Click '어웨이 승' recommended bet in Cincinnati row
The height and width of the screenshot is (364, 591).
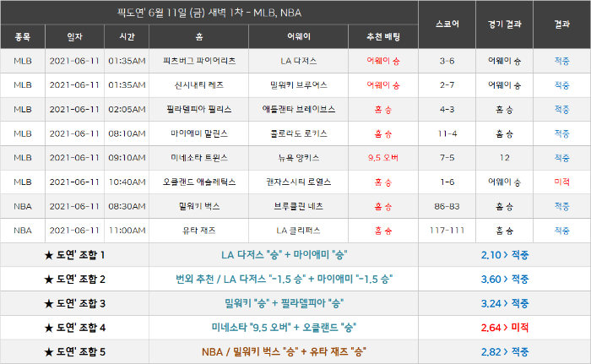pyautogui.click(x=383, y=84)
